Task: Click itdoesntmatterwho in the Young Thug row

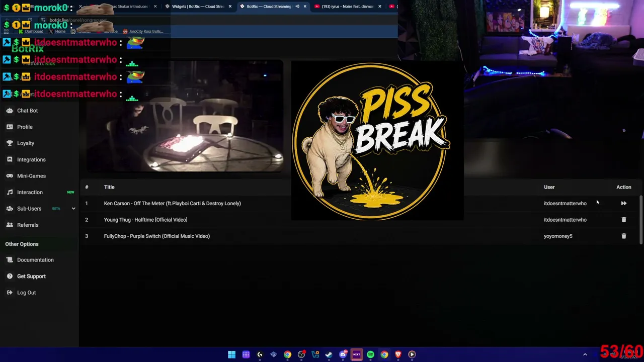Action: point(565,220)
